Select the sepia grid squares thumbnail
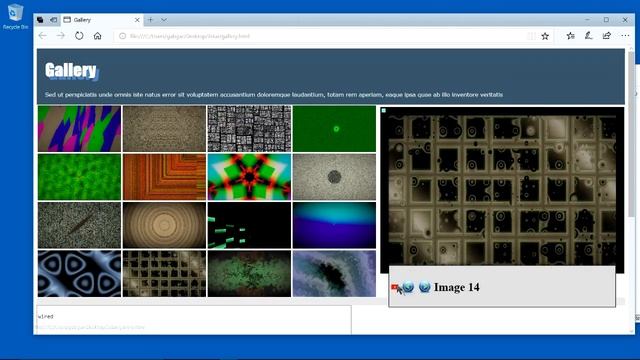The width and height of the screenshot is (640, 360). (164, 273)
